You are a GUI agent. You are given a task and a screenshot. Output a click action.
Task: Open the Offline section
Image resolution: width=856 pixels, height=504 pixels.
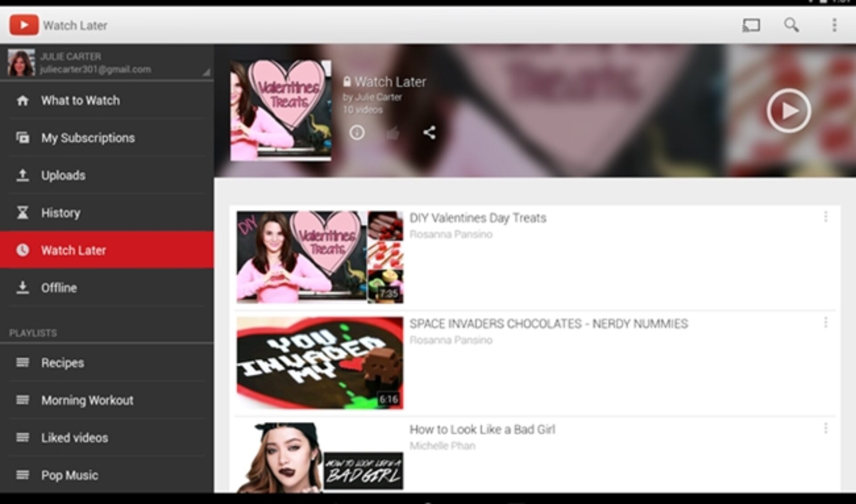point(107,287)
